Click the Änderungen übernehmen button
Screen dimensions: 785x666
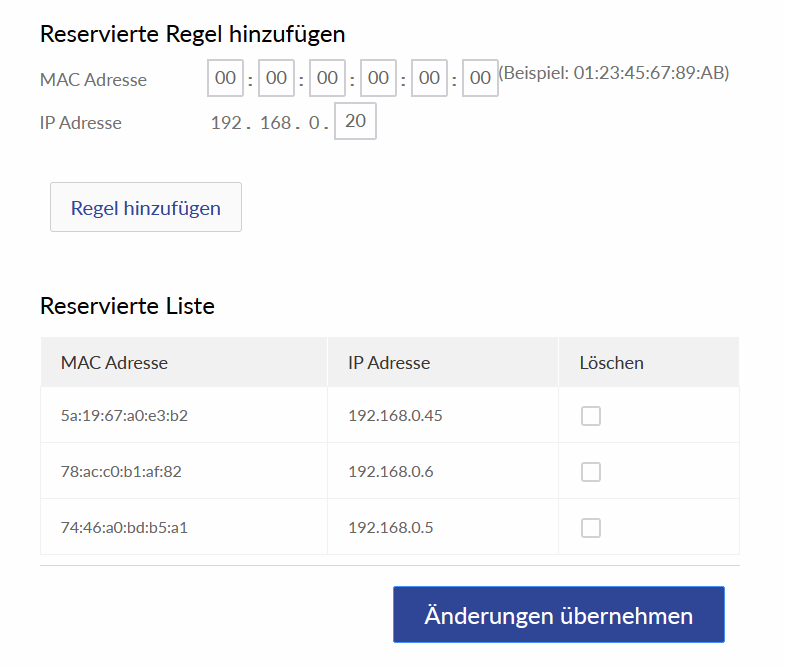558,615
